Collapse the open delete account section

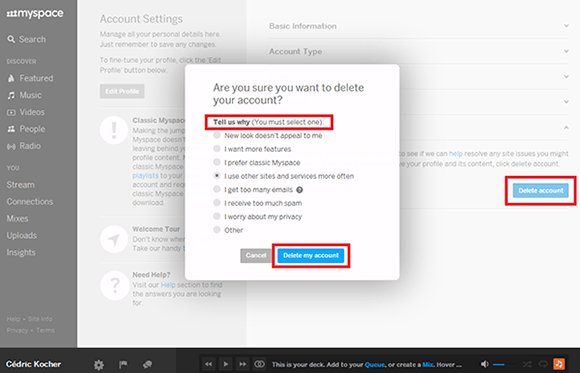[x=566, y=127]
